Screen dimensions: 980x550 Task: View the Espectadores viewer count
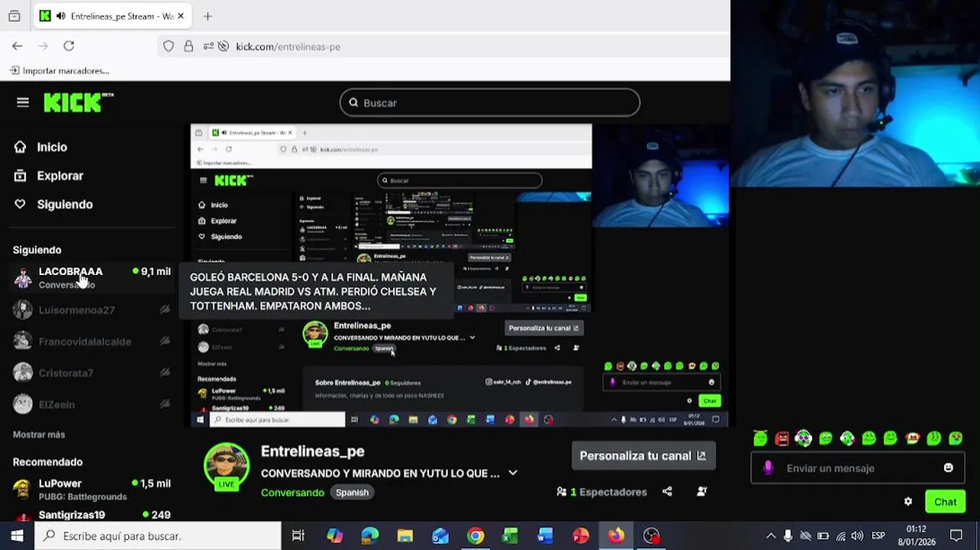point(602,492)
